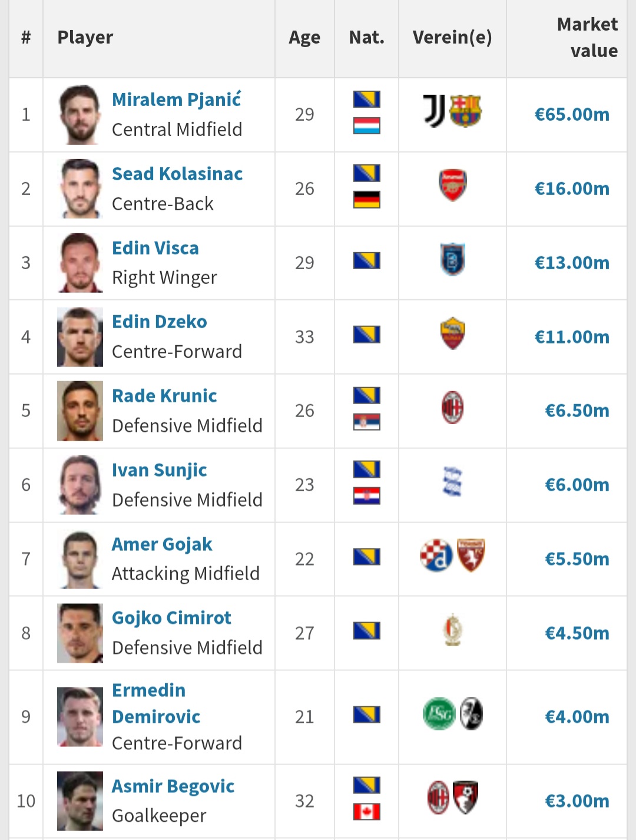Click Gojko Cimirot's player photo
Viewport: 636px width, 840px height.
coord(80,633)
